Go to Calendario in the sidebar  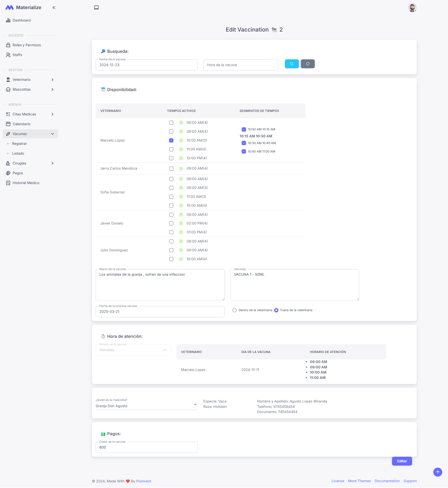click(21, 124)
